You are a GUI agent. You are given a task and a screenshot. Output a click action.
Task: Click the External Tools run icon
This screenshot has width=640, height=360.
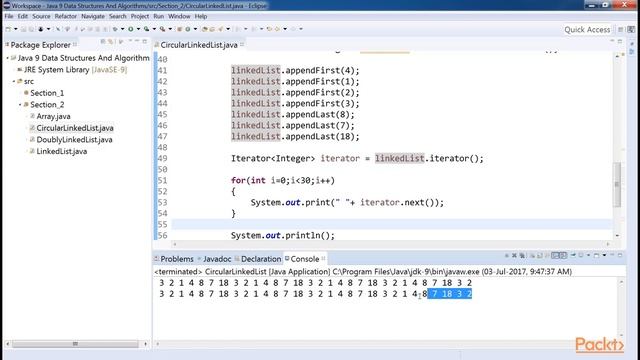[x=162, y=29]
